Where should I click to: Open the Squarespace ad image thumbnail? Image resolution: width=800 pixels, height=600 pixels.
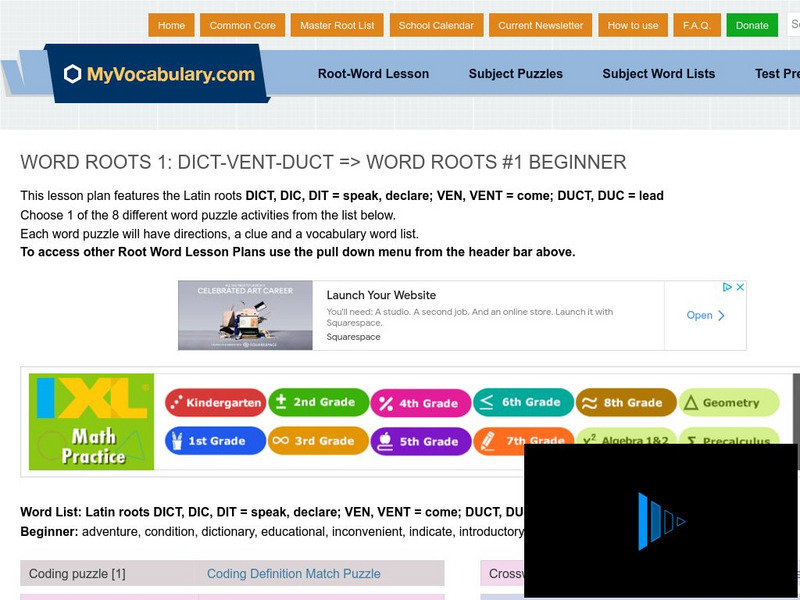pyautogui.click(x=245, y=315)
